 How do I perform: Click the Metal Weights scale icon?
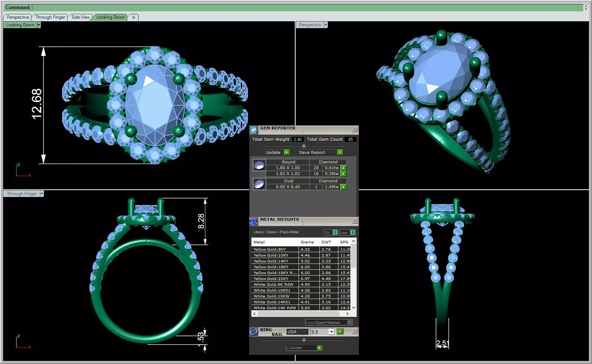click(254, 221)
